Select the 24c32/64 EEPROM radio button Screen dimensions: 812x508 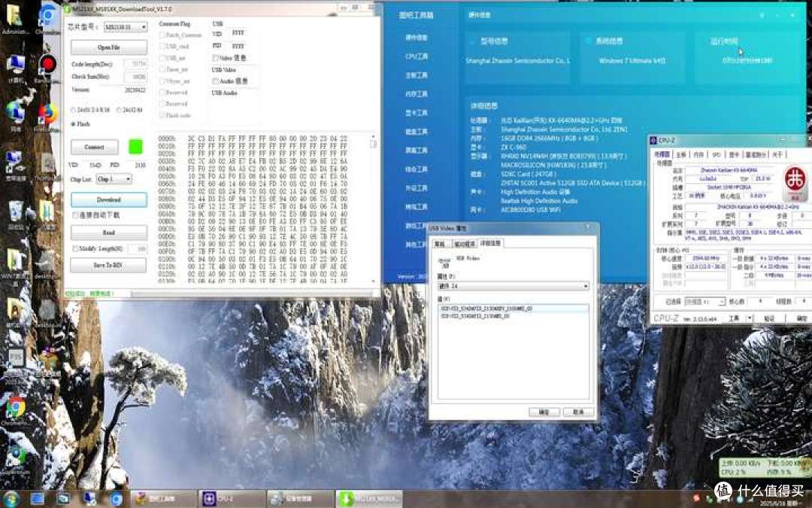pyautogui.click(x=119, y=110)
